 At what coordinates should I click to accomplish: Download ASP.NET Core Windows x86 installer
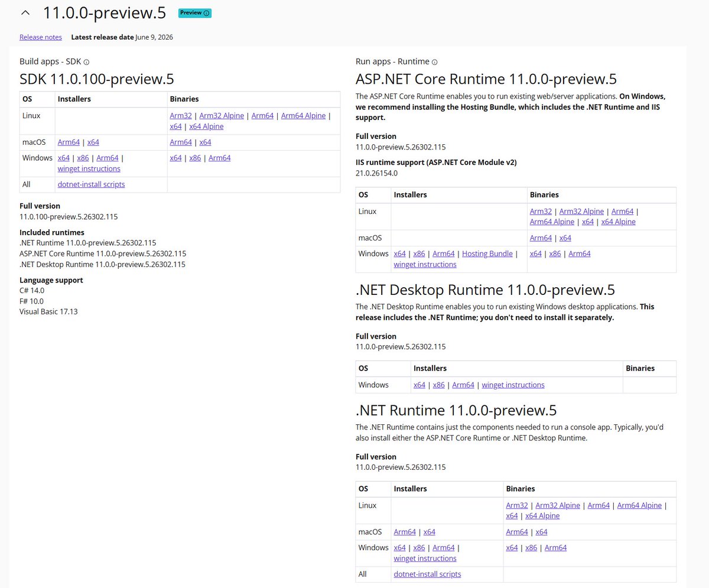click(419, 254)
